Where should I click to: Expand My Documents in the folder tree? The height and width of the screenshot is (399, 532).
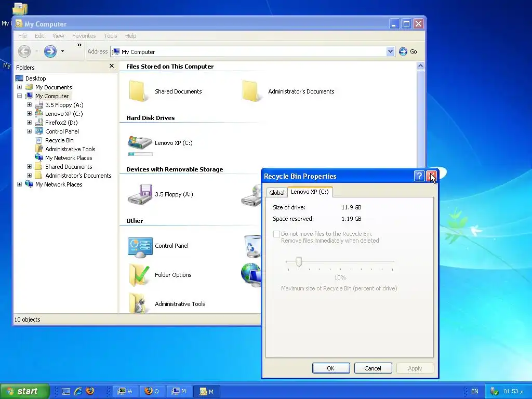click(x=19, y=87)
